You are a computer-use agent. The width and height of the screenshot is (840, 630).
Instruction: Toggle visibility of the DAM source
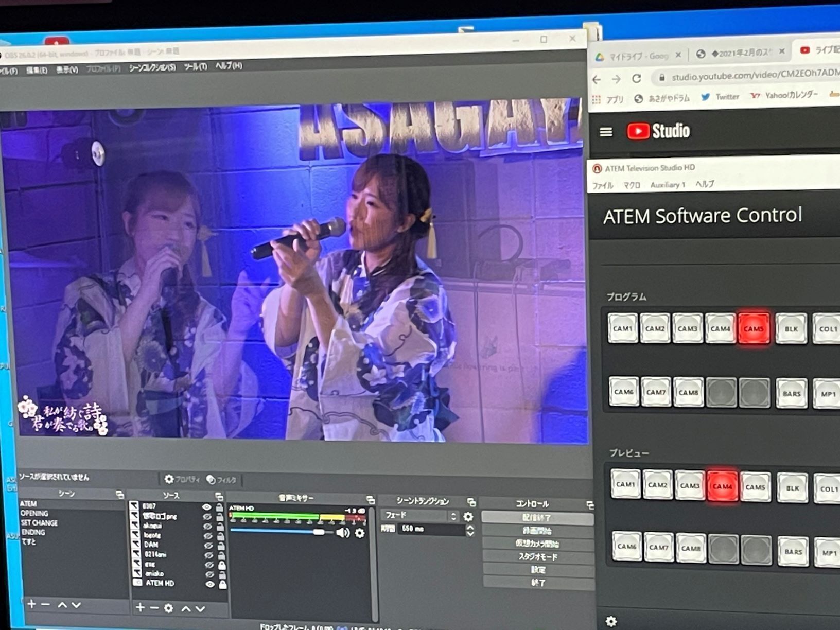(x=208, y=546)
